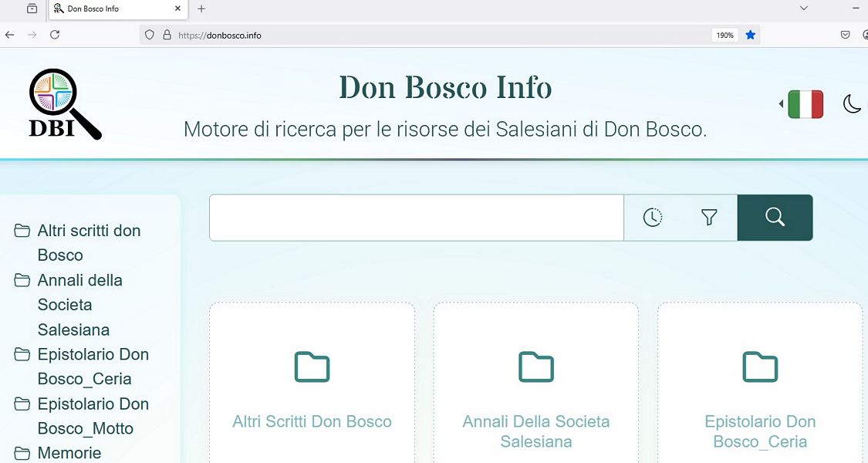Open a new tab with plus button
This screenshot has width=868, height=463.
[x=201, y=8]
